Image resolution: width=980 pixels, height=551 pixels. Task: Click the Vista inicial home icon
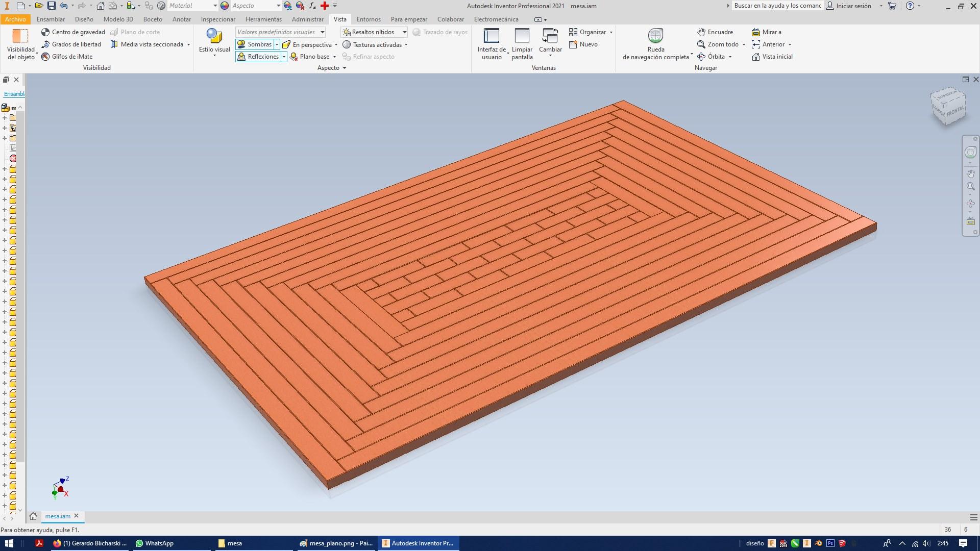756,57
